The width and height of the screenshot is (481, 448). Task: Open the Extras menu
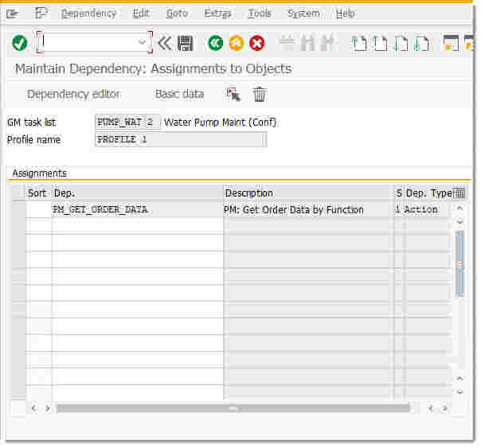217,14
